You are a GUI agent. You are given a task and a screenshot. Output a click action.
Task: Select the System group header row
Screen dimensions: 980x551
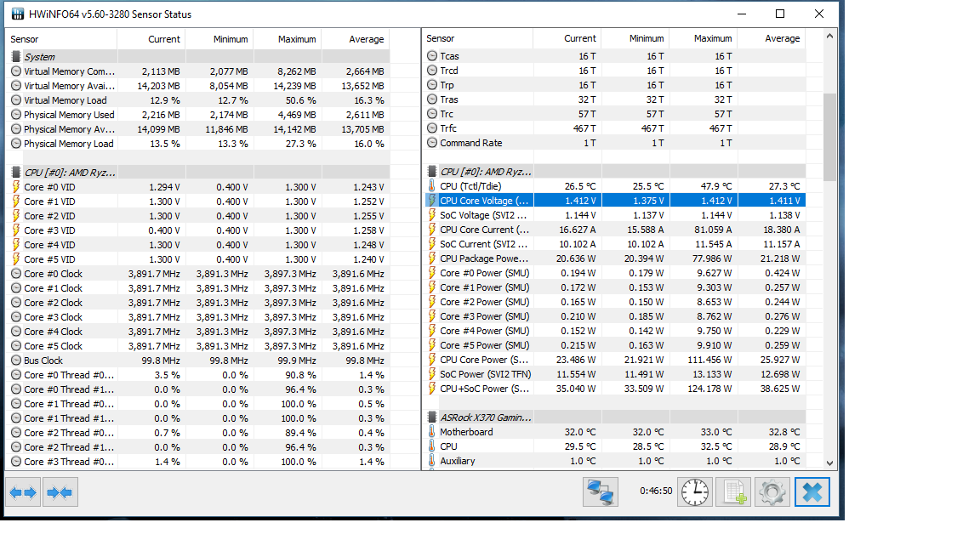199,57
